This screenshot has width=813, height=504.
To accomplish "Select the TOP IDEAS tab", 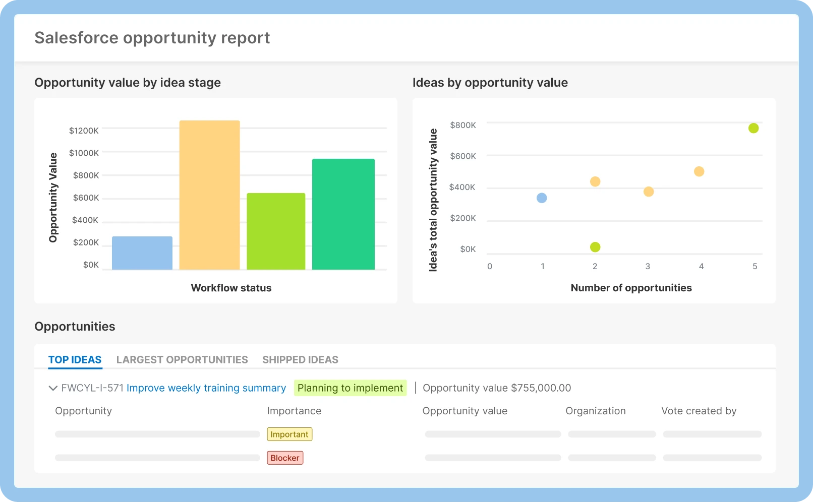I will [75, 359].
